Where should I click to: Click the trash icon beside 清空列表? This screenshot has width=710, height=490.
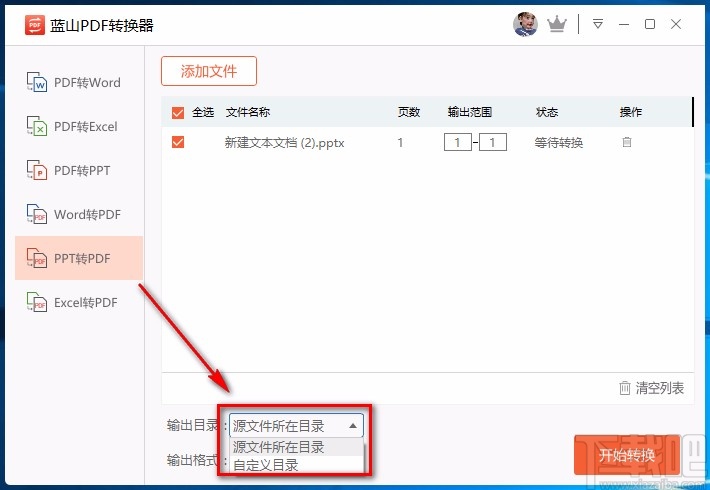click(x=624, y=388)
